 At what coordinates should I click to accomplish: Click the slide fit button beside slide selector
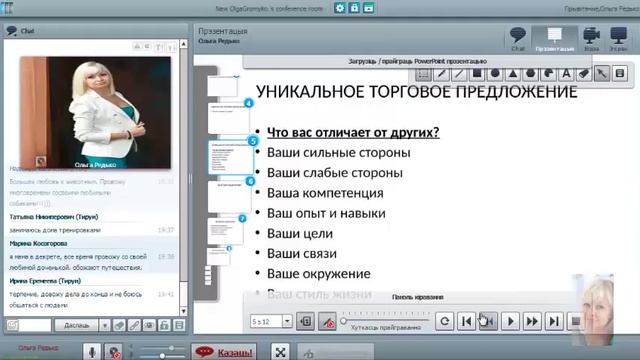tap(305, 322)
